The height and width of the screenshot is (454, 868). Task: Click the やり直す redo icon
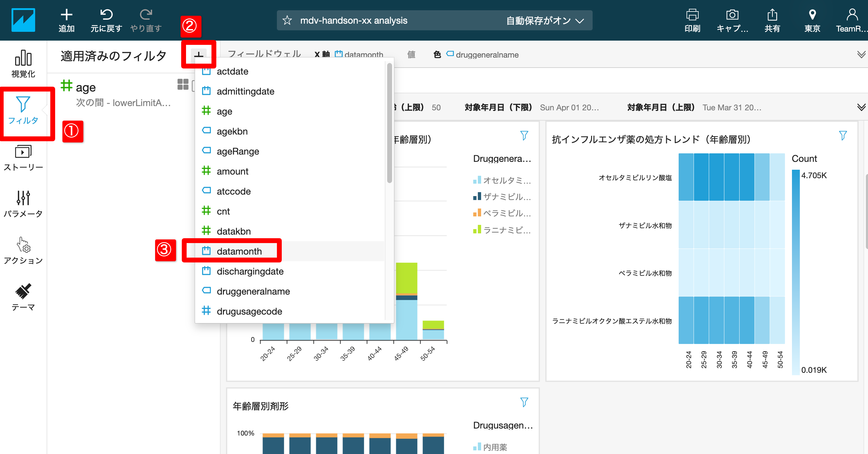point(146,15)
